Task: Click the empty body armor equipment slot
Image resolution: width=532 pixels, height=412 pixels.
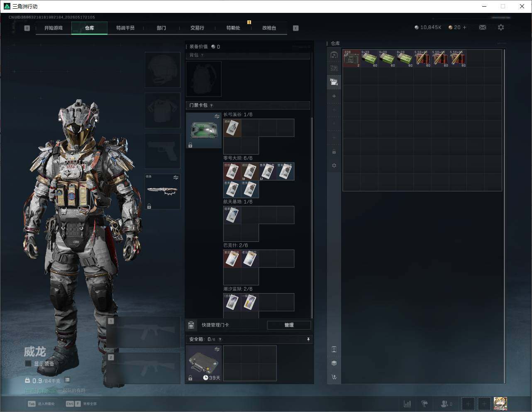Action: (x=163, y=110)
